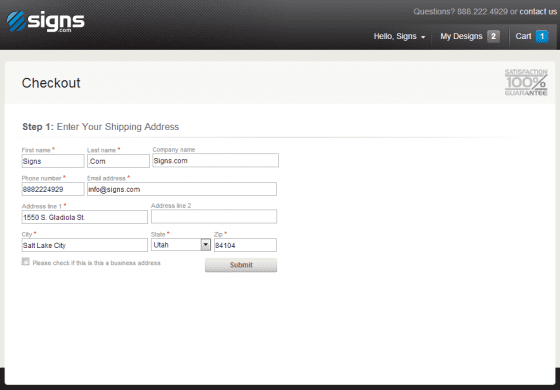Submit the shipping address form
Image resolution: width=560 pixels, height=390 pixels.
coord(241,265)
